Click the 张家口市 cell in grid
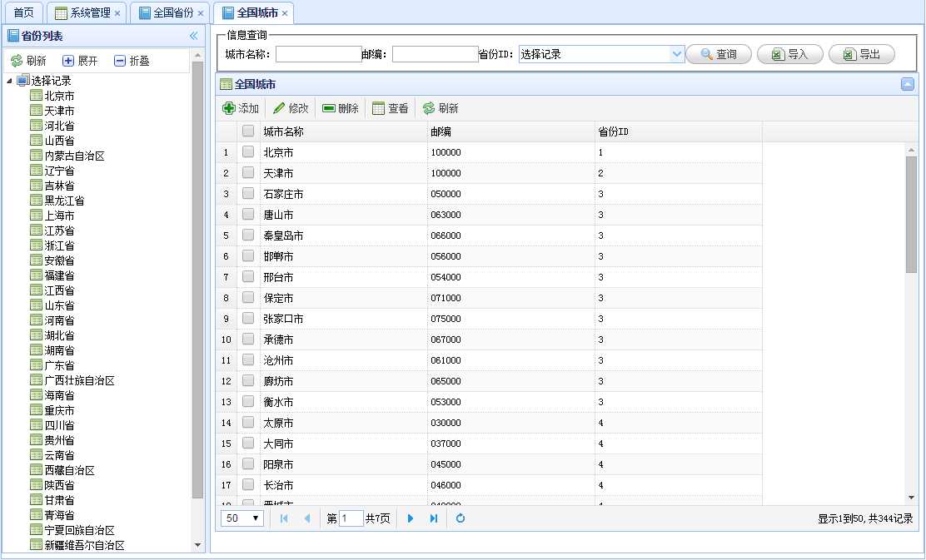 (344, 319)
